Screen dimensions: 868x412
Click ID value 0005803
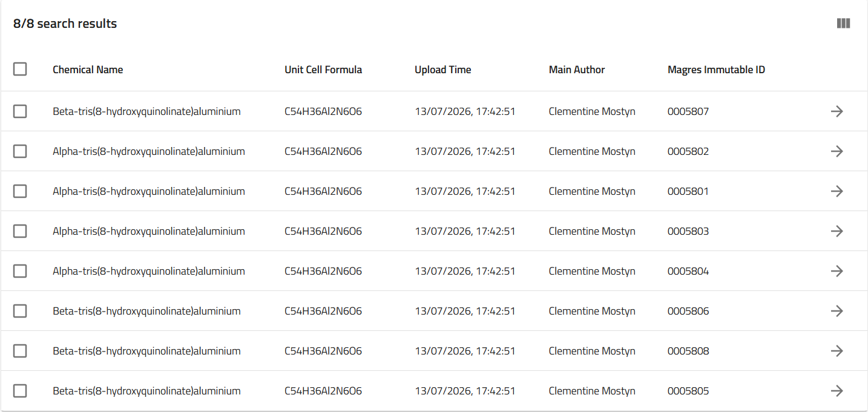coord(688,231)
